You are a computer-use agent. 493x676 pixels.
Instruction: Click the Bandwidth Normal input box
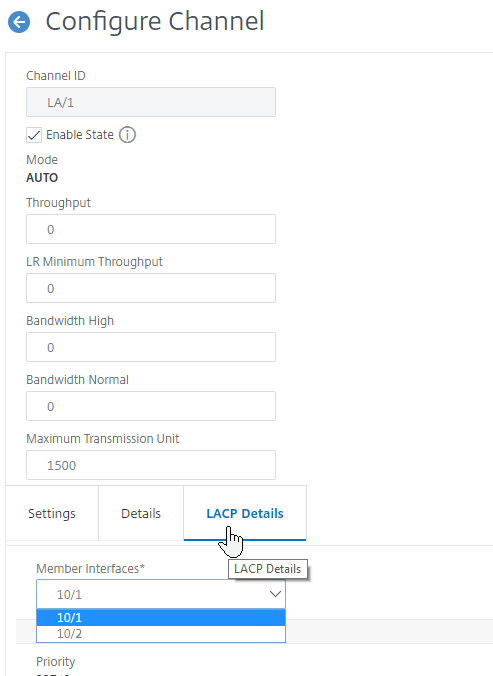[151, 406]
